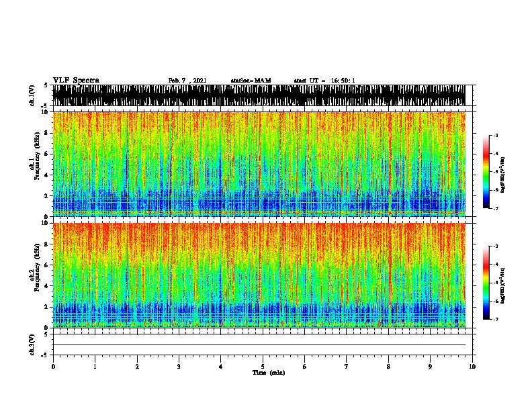Click the "3" minute label on time axis

point(179,367)
